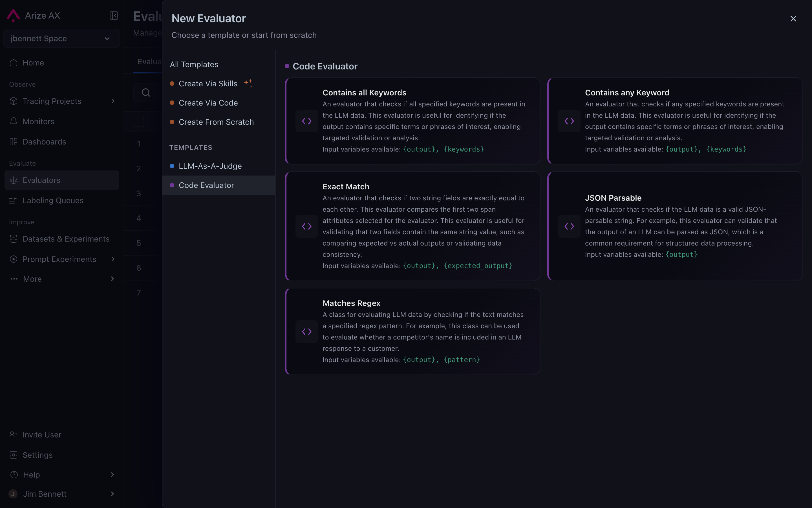Collapse the sidebar with the panel icon

114,16
